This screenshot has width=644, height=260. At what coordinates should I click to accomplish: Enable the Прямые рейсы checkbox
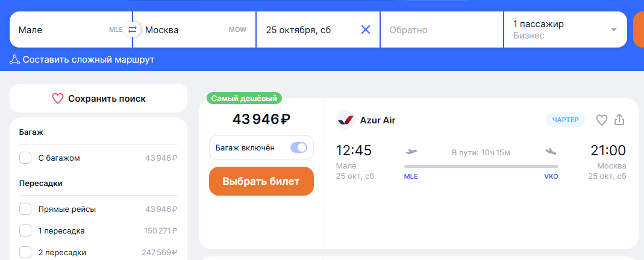[25, 209]
